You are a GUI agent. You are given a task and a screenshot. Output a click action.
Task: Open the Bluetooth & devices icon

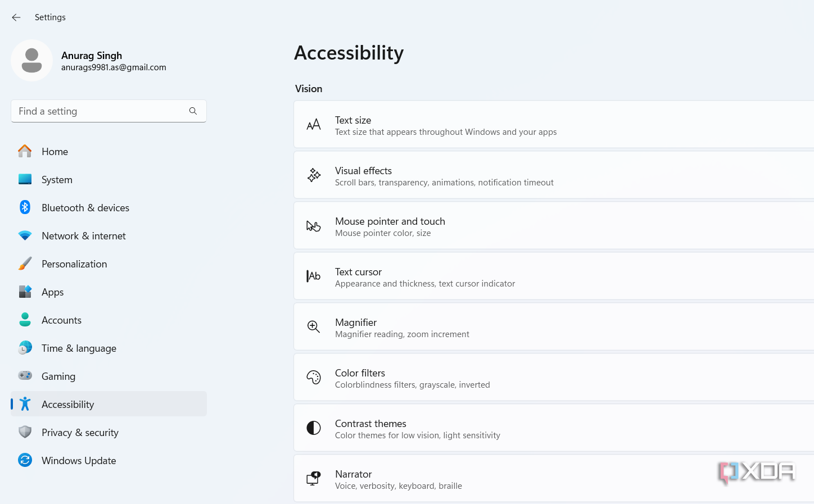point(25,208)
